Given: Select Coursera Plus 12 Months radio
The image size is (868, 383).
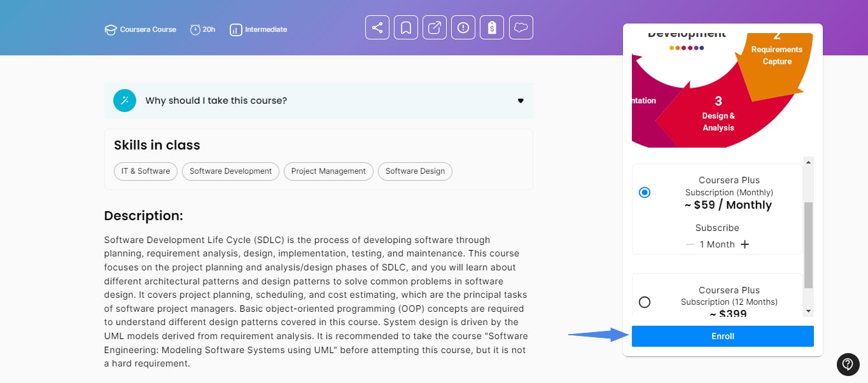Looking at the screenshot, I should (645, 302).
